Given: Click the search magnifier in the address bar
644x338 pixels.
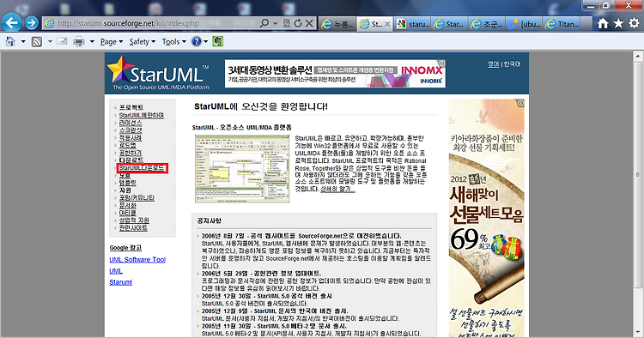Looking at the screenshot, I should [265, 23].
